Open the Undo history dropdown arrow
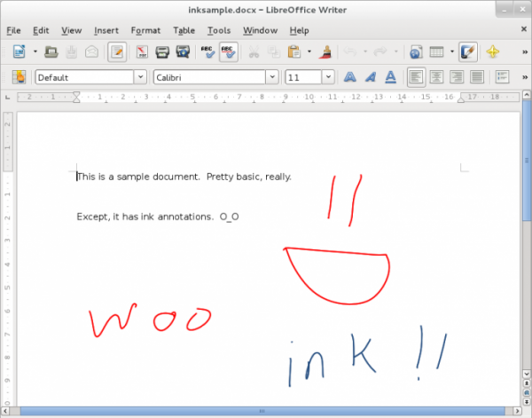The width and height of the screenshot is (532, 418). tap(365, 52)
